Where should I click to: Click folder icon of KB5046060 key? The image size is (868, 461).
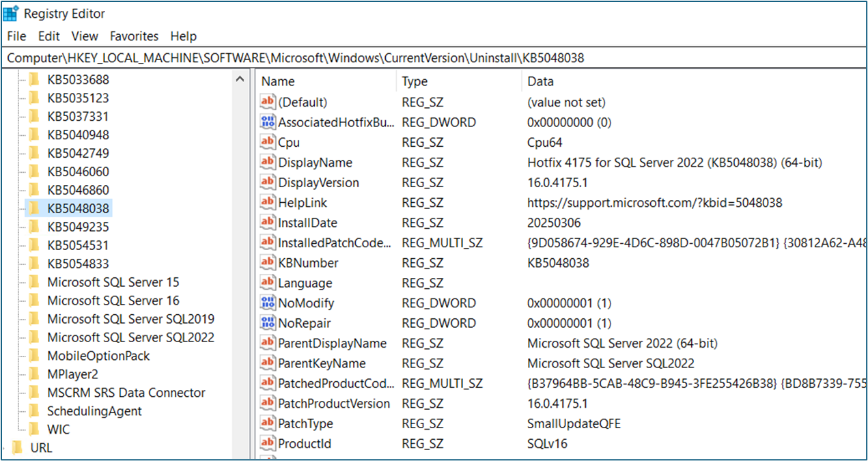pos(34,172)
